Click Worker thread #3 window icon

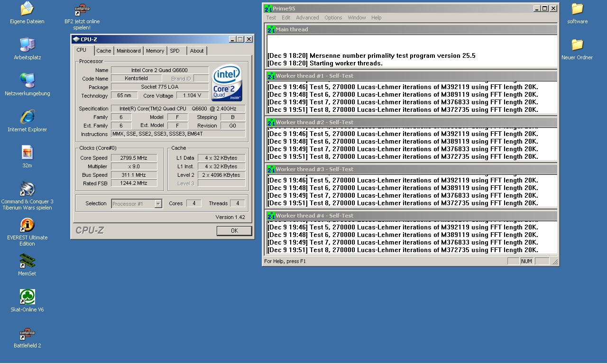tap(271, 169)
